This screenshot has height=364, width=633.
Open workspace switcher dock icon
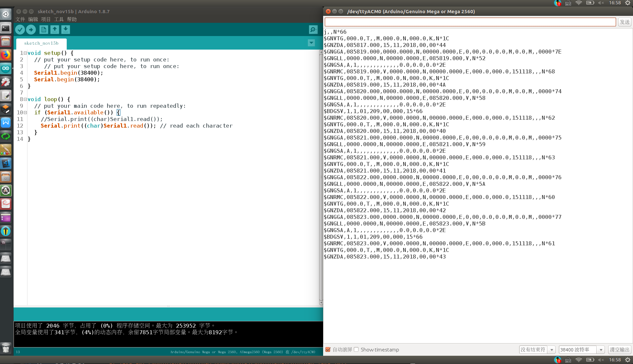(x=6, y=245)
